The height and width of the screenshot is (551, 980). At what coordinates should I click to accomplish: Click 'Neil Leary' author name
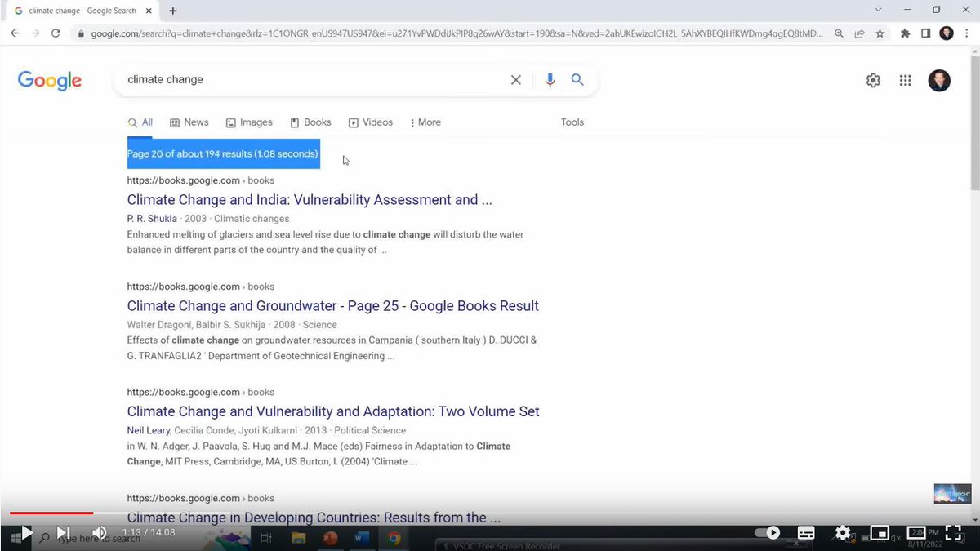tap(149, 430)
